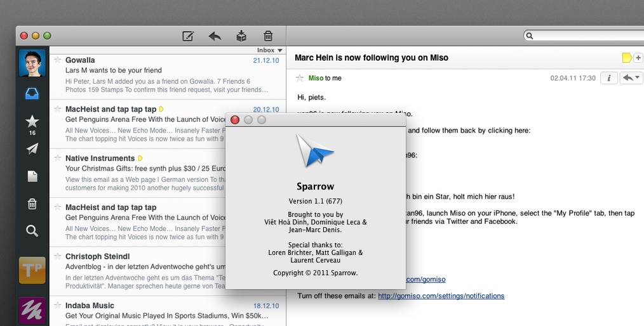The image size is (644, 326).
Task: Reply using the toolbar arrow
Action: tap(215, 36)
